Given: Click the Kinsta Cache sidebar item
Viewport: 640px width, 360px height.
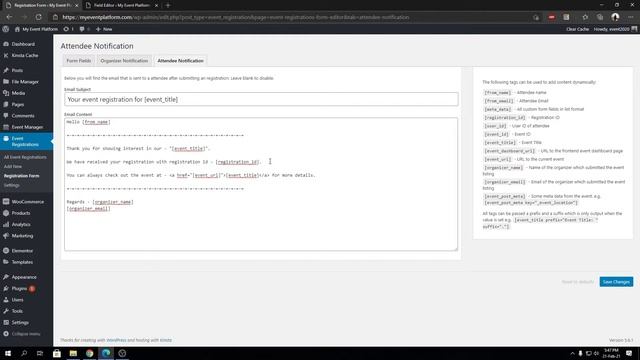Looking at the screenshot, I should coord(24,55).
